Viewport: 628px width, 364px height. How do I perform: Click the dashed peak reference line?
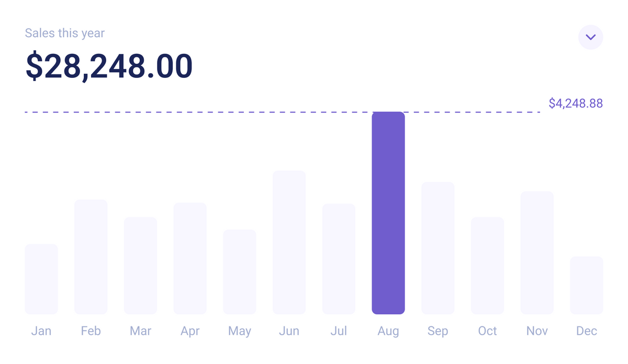[209, 112]
